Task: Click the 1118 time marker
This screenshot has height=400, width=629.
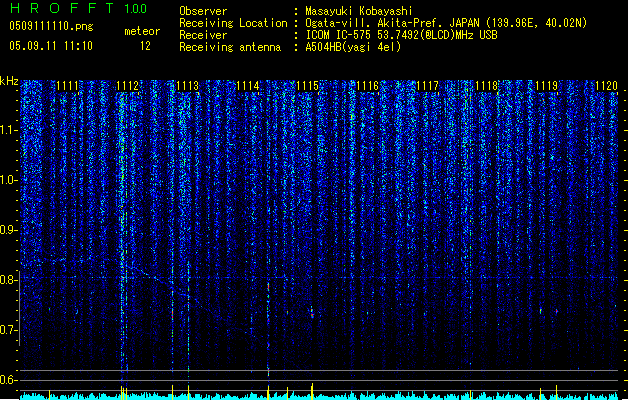Action: 487,86
